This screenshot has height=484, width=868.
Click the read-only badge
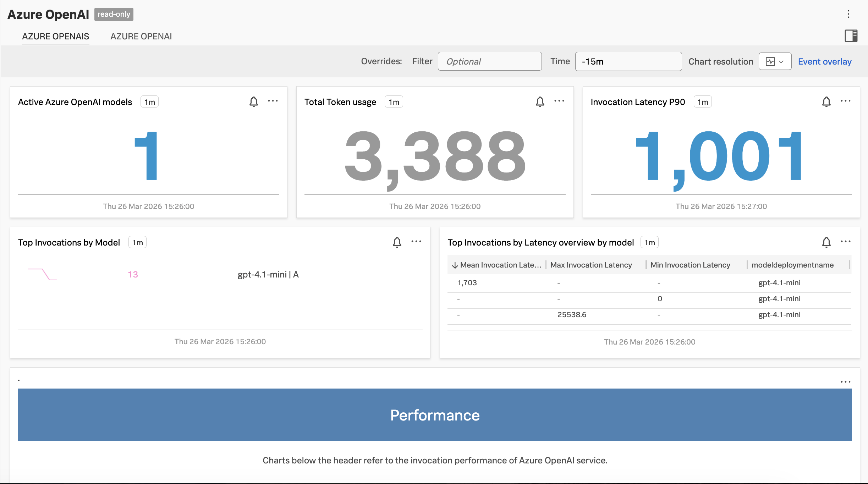(x=114, y=14)
